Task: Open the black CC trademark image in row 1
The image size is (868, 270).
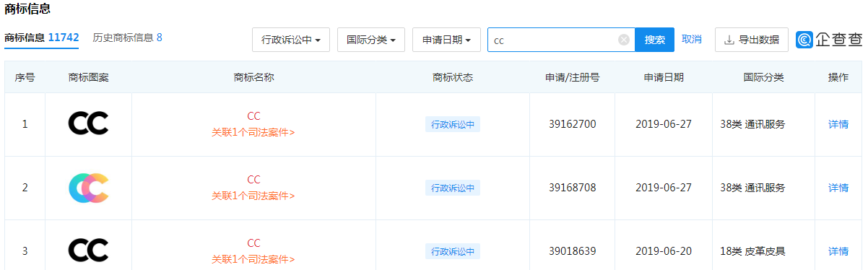Action: coord(88,124)
